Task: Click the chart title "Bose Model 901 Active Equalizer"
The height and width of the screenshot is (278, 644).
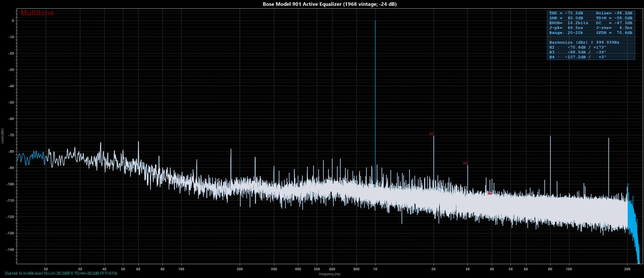Action: coord(302,4)
